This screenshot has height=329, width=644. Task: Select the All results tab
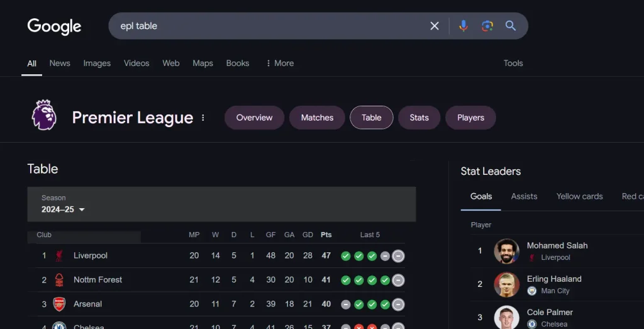point(31,64)
